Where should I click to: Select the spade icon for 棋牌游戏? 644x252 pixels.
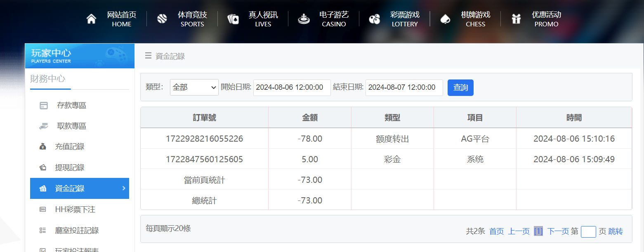(446, 19)
